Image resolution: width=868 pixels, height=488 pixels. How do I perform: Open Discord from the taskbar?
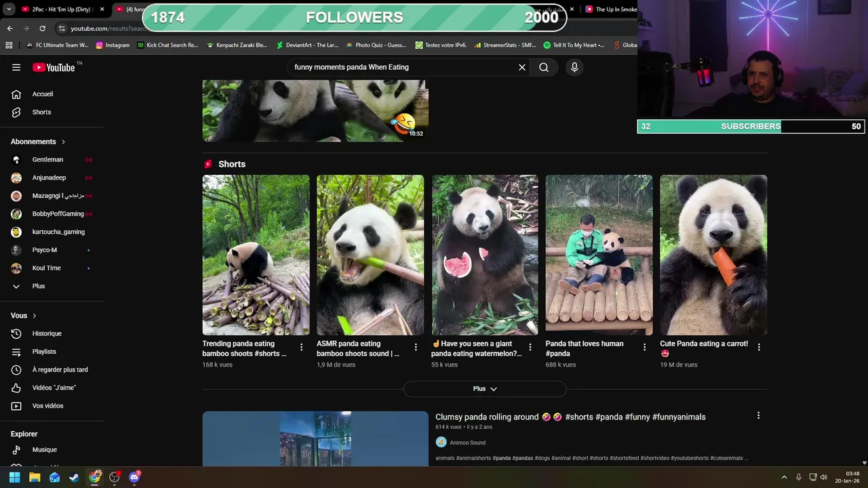pyautogui.click(x=134, y=477)
